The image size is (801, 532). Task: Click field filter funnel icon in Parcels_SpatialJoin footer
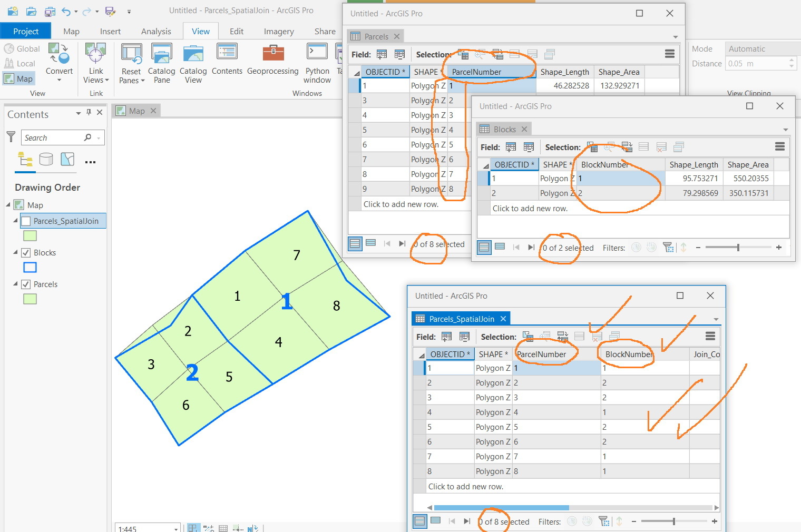coord(604,521)
